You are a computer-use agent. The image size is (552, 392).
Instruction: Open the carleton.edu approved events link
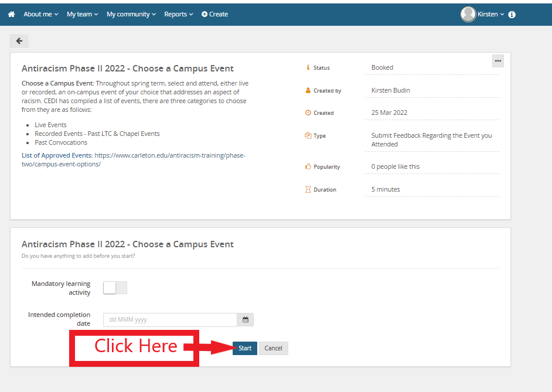(x=134, y=160)
